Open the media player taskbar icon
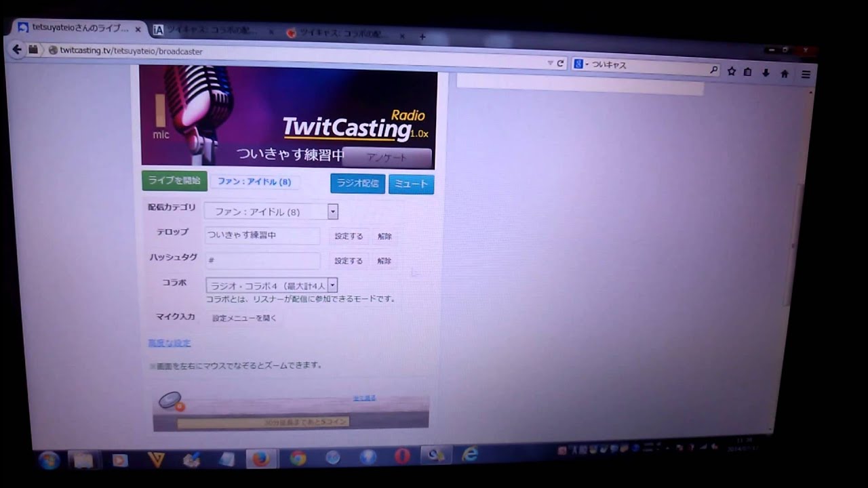 point(120,460)
